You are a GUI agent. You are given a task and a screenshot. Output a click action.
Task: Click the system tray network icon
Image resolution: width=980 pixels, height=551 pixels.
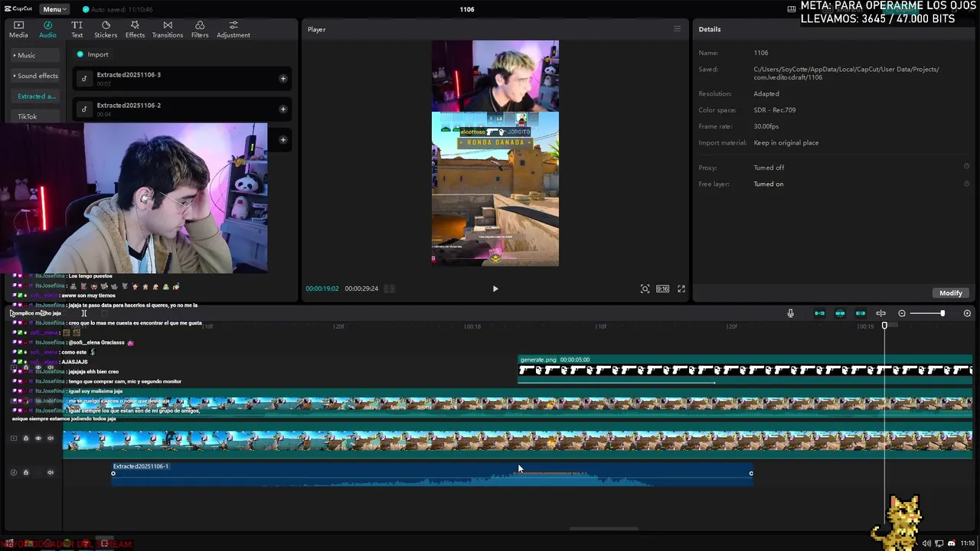tap(939, 543)
